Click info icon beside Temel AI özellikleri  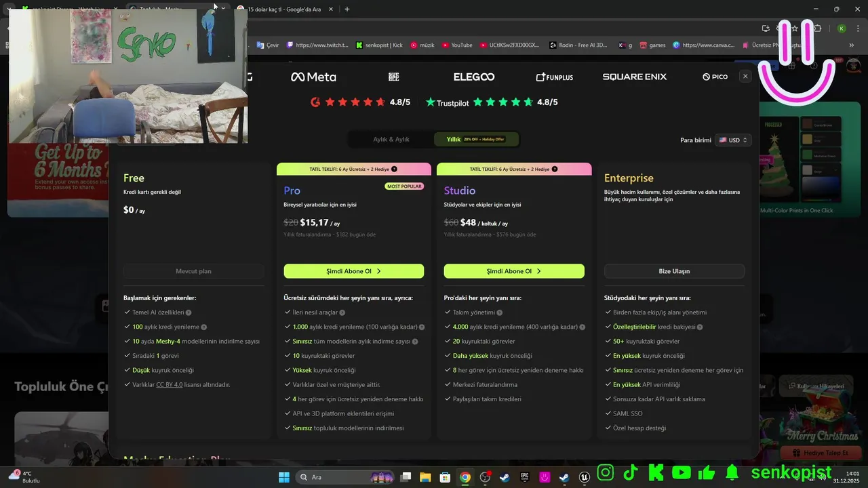pos(189,312)
